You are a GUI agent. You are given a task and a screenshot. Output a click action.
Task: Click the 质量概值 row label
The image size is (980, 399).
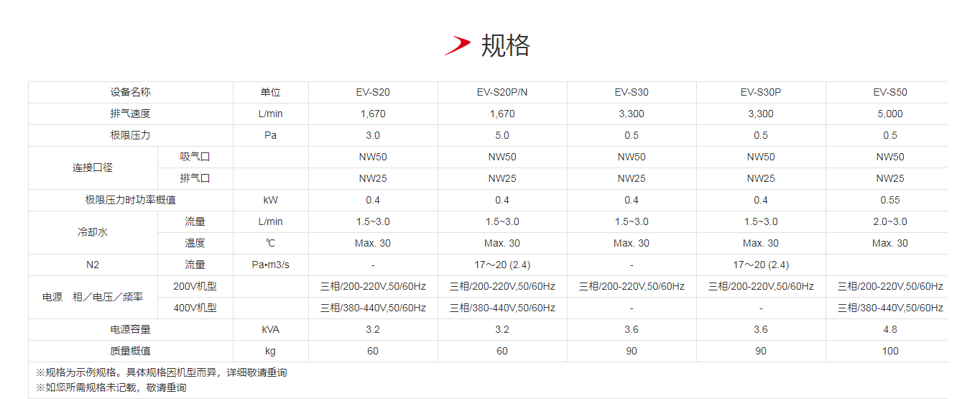point(130,351)
